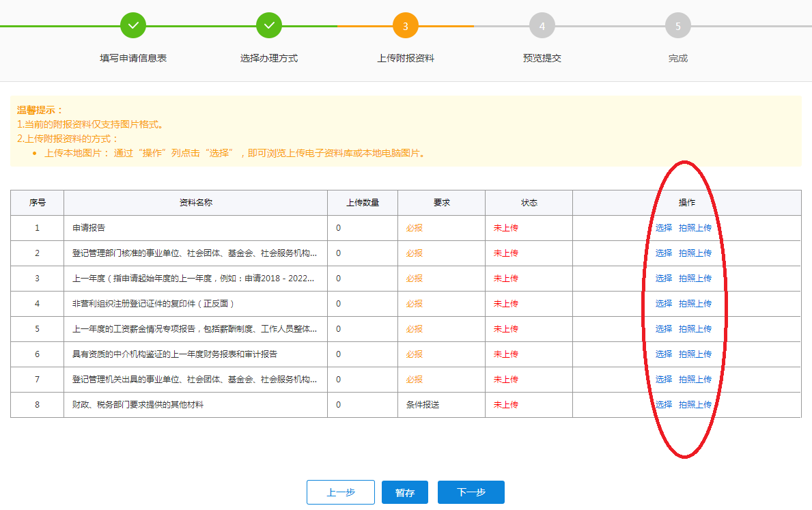Click the orange step 3 circle
The width and height of the screenshot is (812, 510).
click(x=406, y=26)
